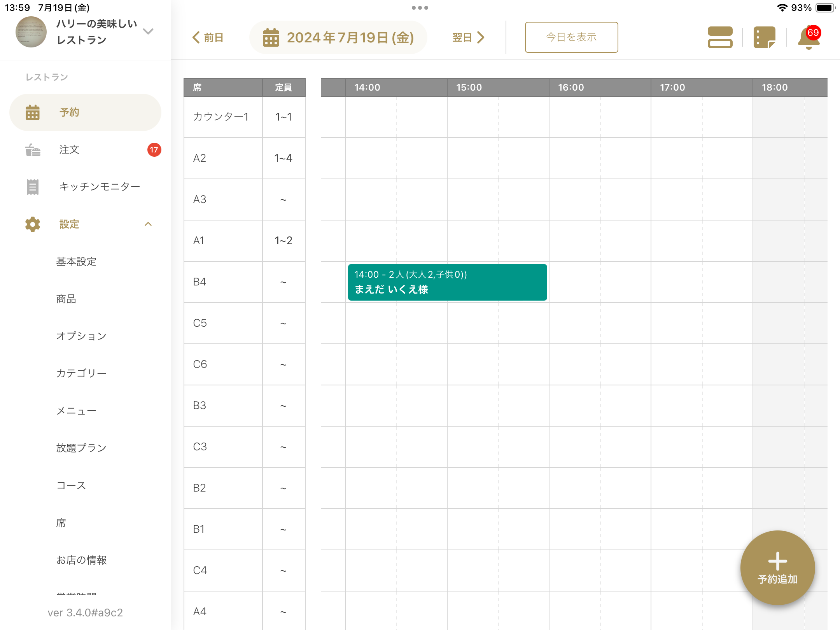Expand the restaurant name dropdown chevron
Screen dimensions: 840x630
click(x=148, y=31)
